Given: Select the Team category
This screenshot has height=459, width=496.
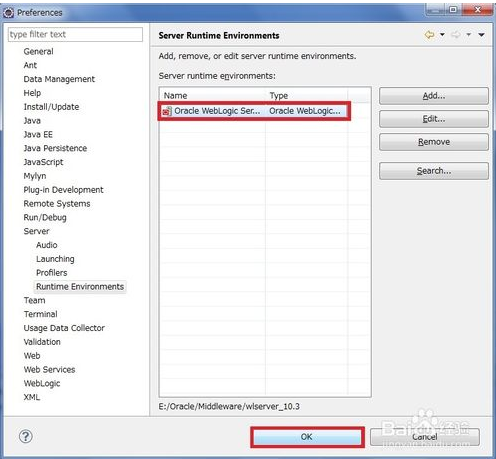Looking at the screenshot, I should [34, 301].
